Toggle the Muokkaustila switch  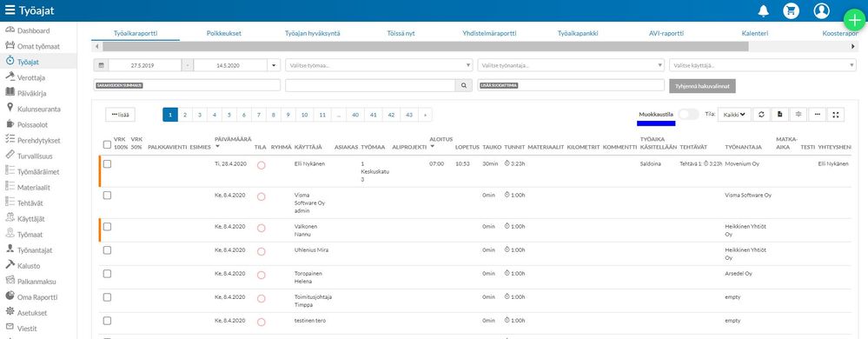(689, 114)
